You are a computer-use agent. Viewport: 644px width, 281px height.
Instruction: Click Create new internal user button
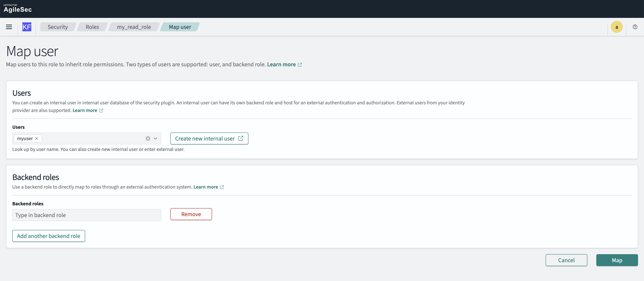(209, 138)
